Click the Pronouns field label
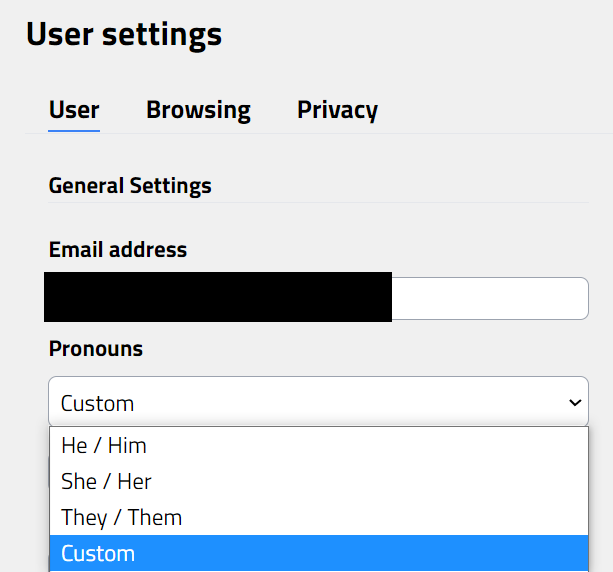613x572 pixels. point(96,348)
